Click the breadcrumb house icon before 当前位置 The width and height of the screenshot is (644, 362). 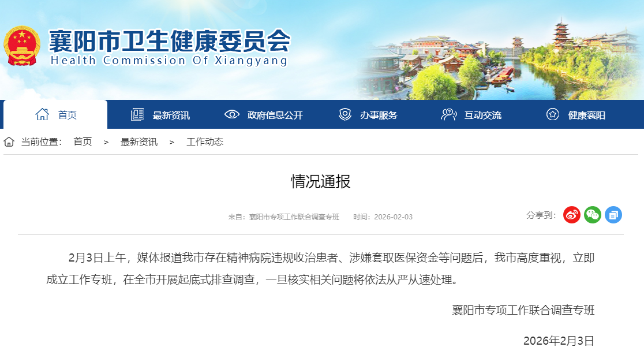click(x=9, y=142)
